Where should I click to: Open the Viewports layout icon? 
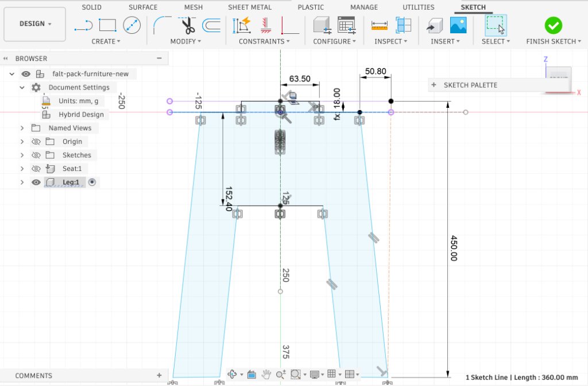pos(350,374)
